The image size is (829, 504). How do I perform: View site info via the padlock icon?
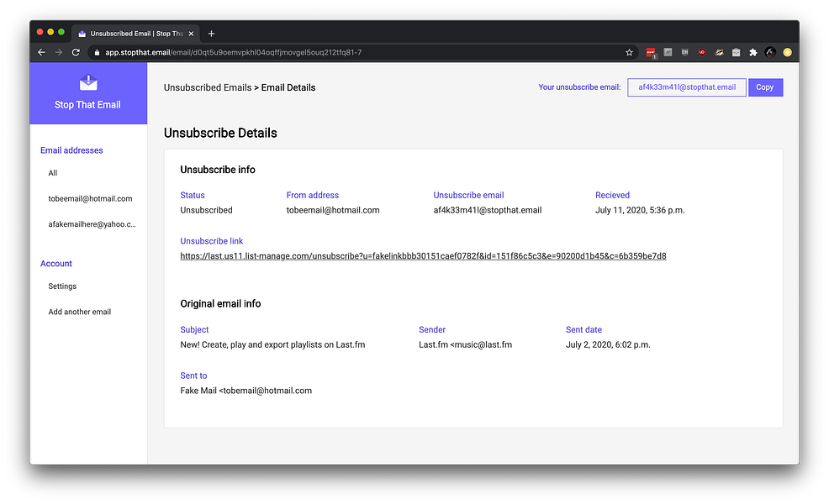click(97, 52)
